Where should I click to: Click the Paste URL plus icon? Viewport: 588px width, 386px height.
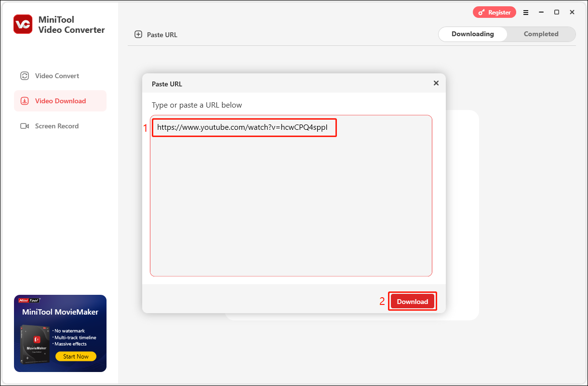click(138, 34)
